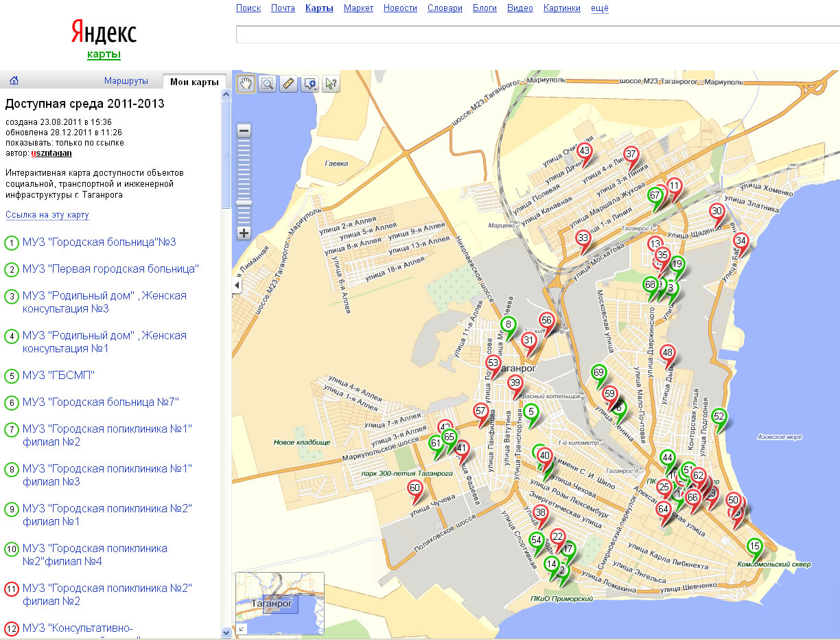This screenshot has height=640, width=840.
Task: Click red map marker 33
Action: click(x=583, y=239)
